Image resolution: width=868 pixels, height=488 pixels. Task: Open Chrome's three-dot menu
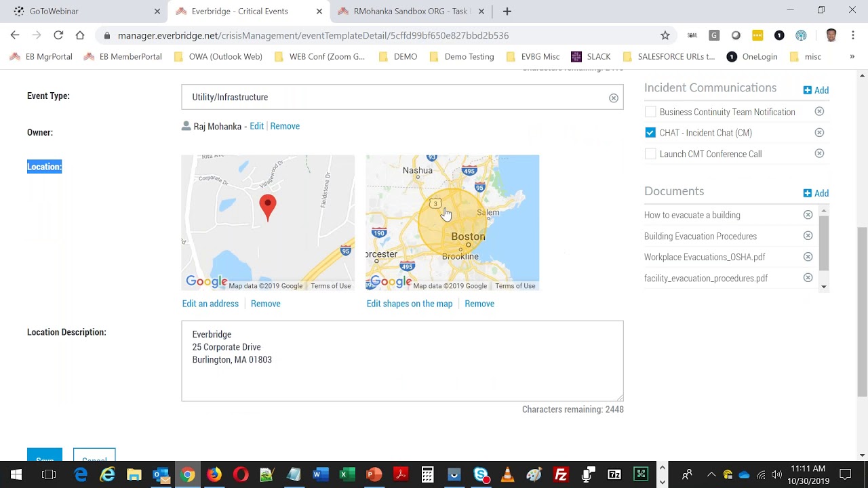[853, 35]
